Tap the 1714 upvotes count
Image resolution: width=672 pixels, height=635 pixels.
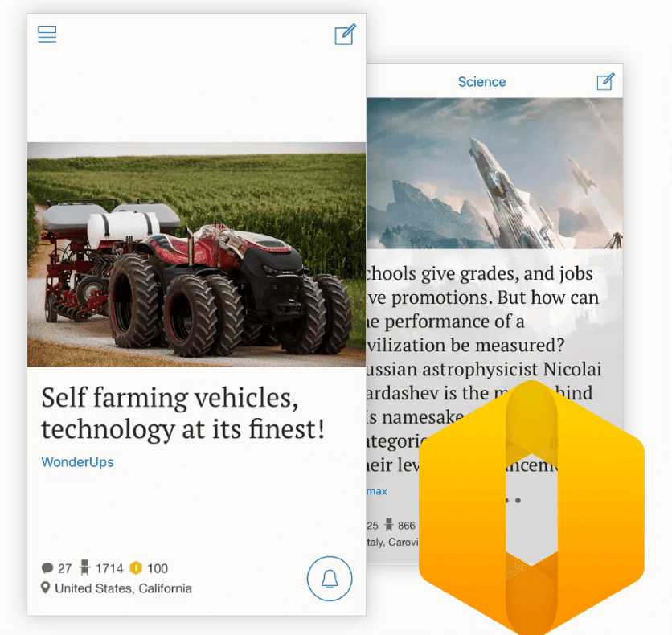[109, 568]
